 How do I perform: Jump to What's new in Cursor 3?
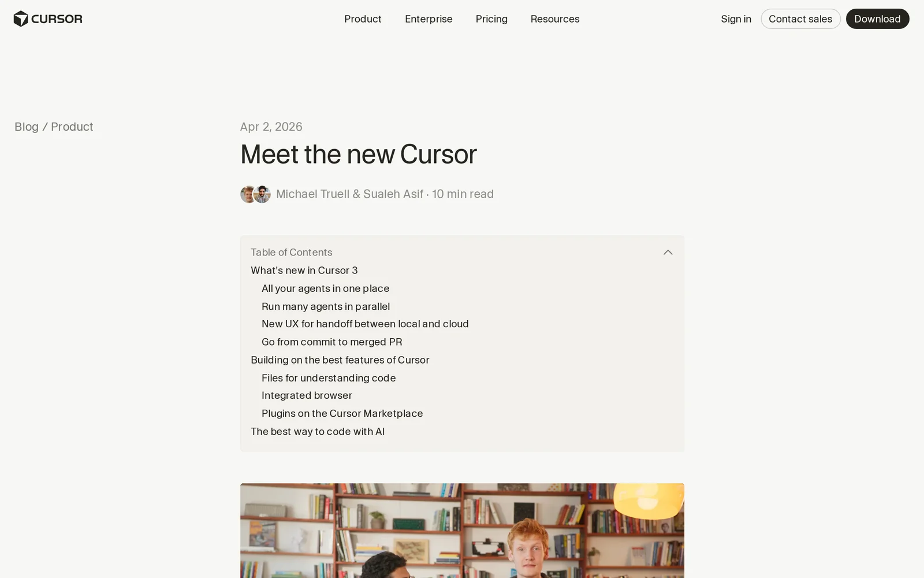click(304, 271)
